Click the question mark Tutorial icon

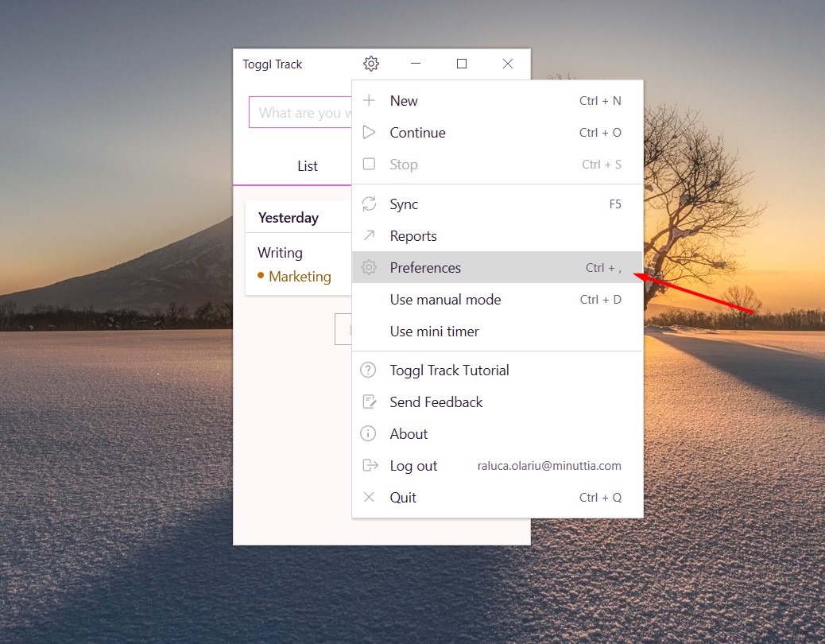tap(367, 370)
